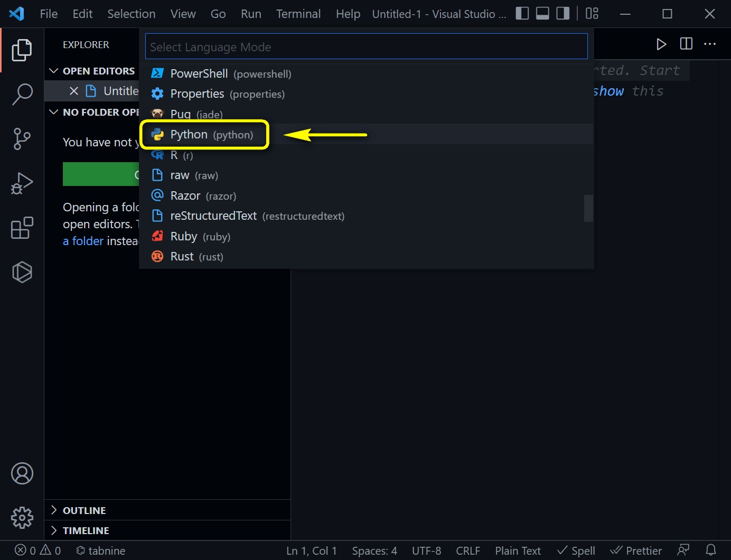Follow the 'a folder' link
Image resolution: width=731 pixels, height=560 pixels.
(x=83, y=241)
